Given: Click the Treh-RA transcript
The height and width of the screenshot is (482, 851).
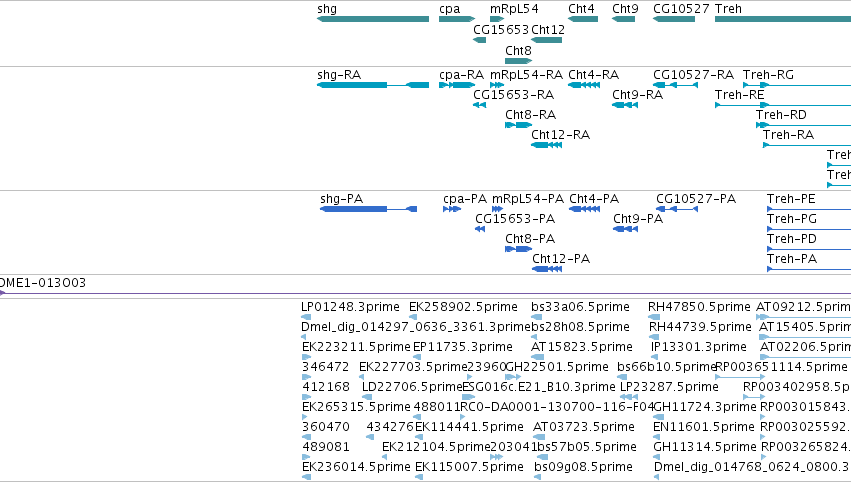Looking at the screenshot, I should (807, 145).
